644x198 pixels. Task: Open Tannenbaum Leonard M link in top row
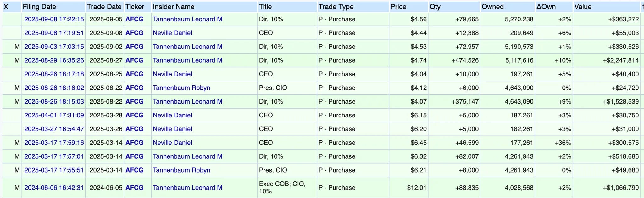coord(187,19)
